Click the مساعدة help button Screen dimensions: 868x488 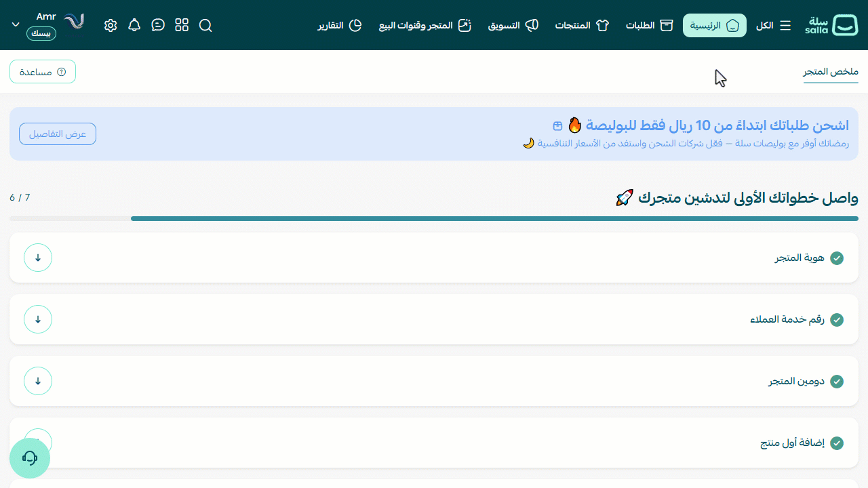point(43,72)
